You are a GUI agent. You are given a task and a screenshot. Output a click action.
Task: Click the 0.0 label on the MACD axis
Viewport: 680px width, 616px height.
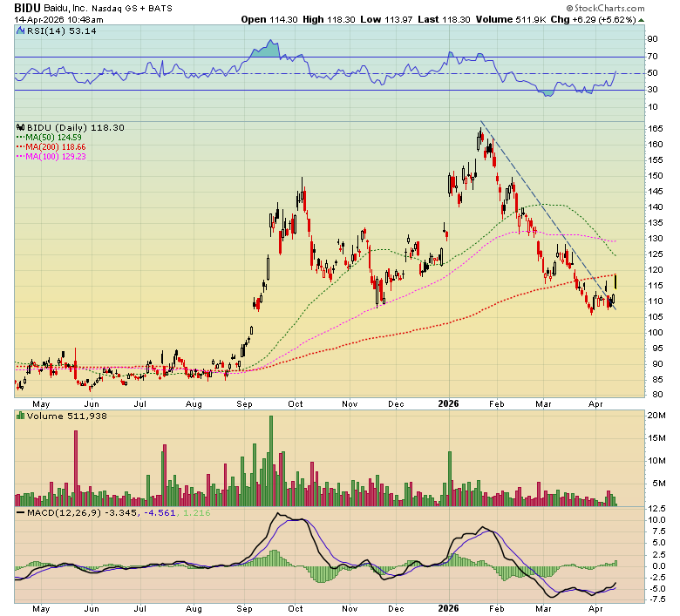click(659, 566)
